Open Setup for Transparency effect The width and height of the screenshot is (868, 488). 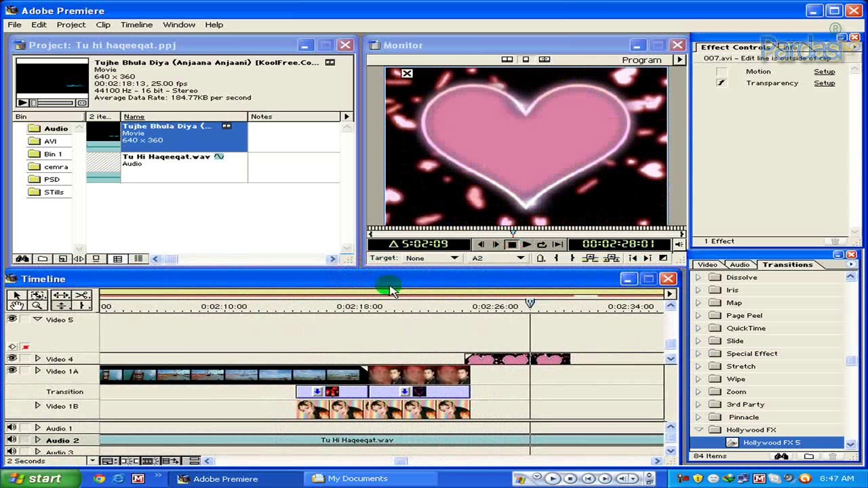pyautogui.click(x=825, y=83)
